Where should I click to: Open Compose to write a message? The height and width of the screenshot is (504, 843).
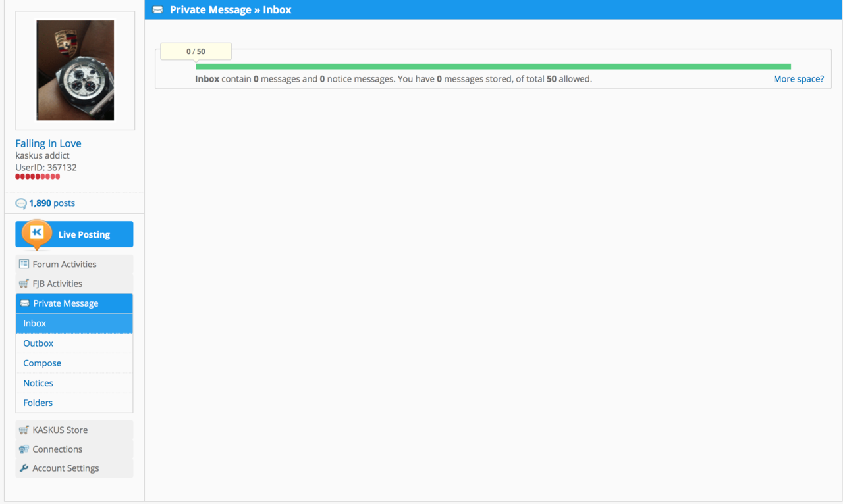pos(74,363)
